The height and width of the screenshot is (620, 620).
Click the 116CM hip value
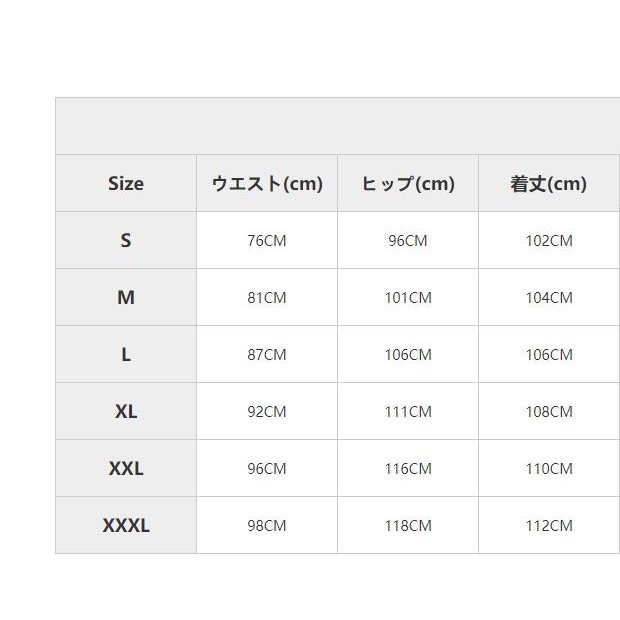pyautogui.click(x=408, y=469)
